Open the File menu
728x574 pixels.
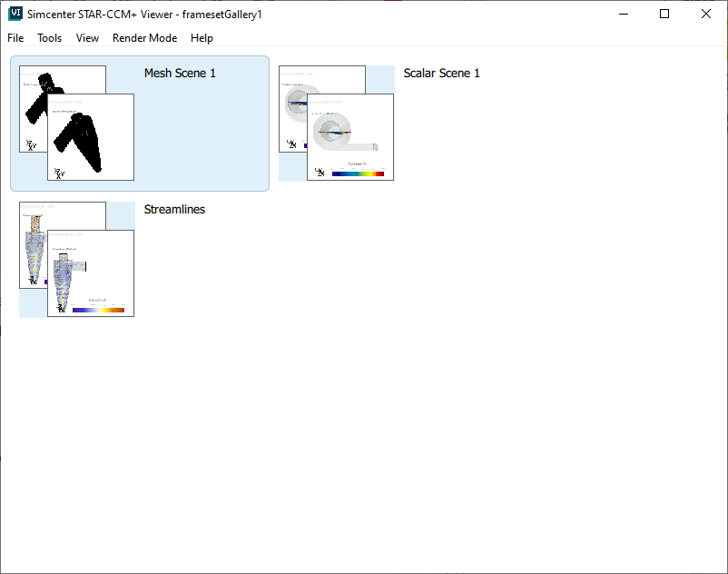point(15,38)
